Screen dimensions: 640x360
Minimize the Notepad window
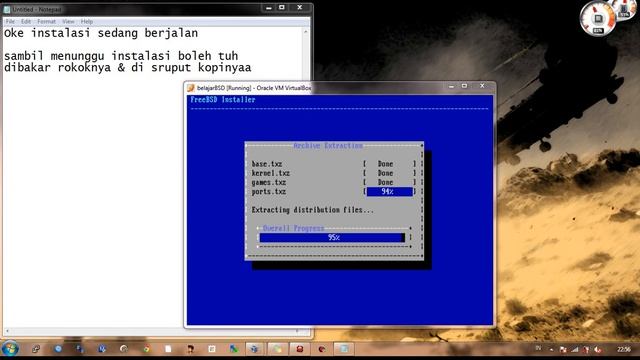tap(269, 7)
